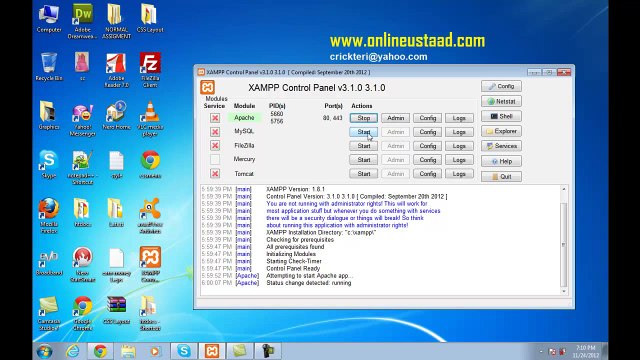Image resolution: width=640 pixels, height=360 pixels.
Task: Open the main XAMPP Config button
Action: [x=501, y=86]
